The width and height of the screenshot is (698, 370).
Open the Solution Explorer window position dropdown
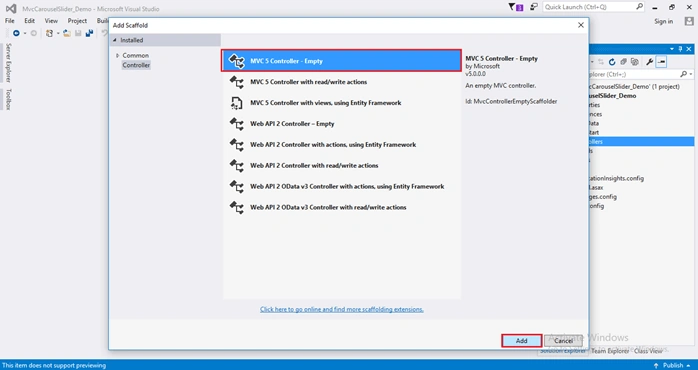tap(672, 49)
